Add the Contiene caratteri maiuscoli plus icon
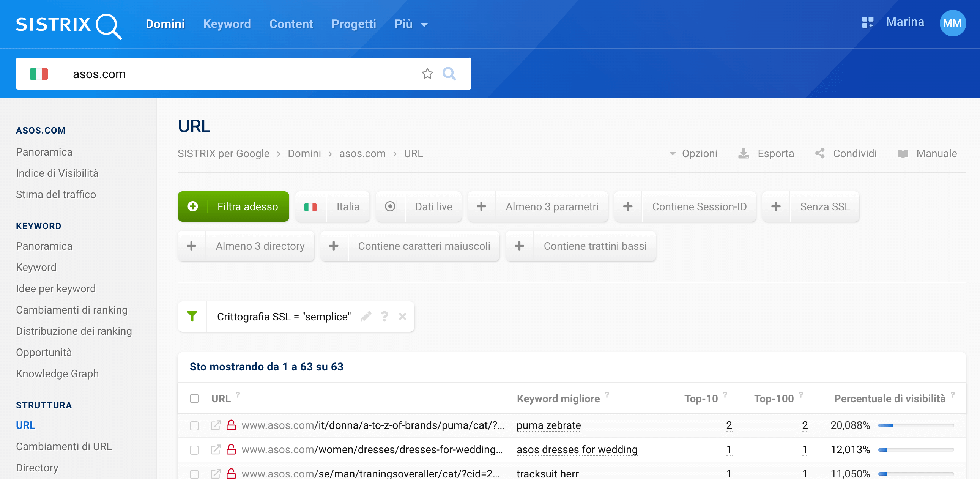 pyautogui.click(x=334, y=246)
